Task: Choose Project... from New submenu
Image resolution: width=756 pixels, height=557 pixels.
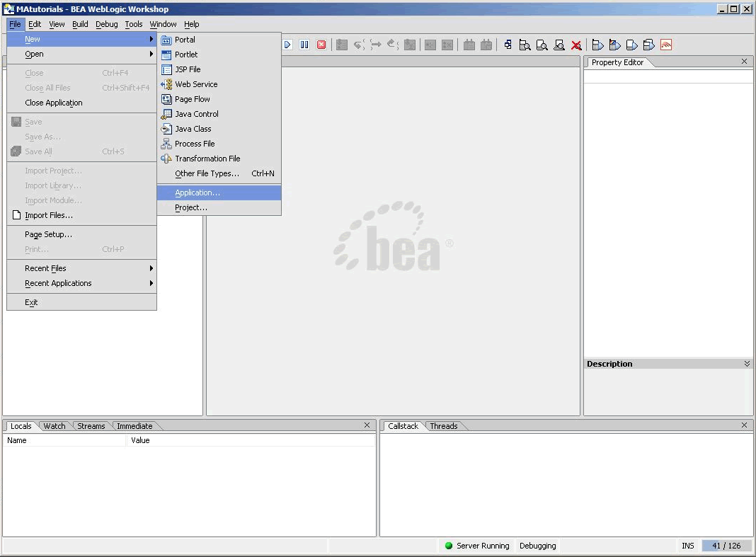Action: 219,207
